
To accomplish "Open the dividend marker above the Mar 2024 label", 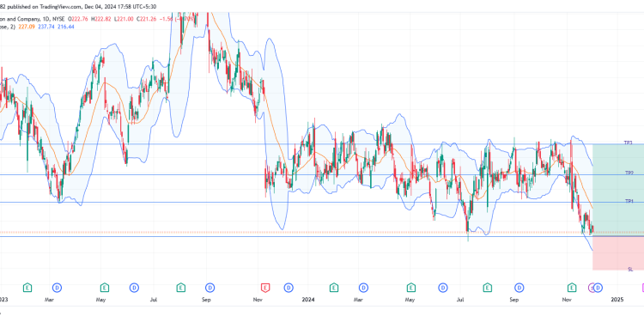I will pyautogui.click(x=363, y=287).
